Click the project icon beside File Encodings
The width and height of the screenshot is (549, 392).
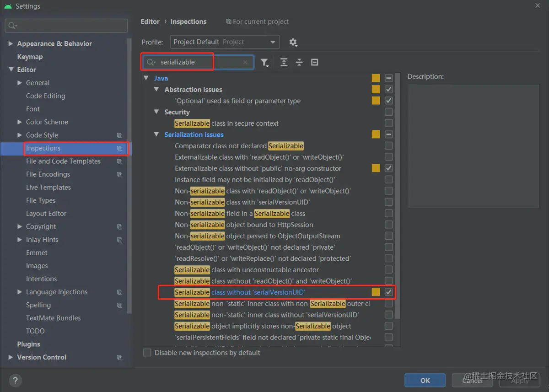click(x=119, y=174)
